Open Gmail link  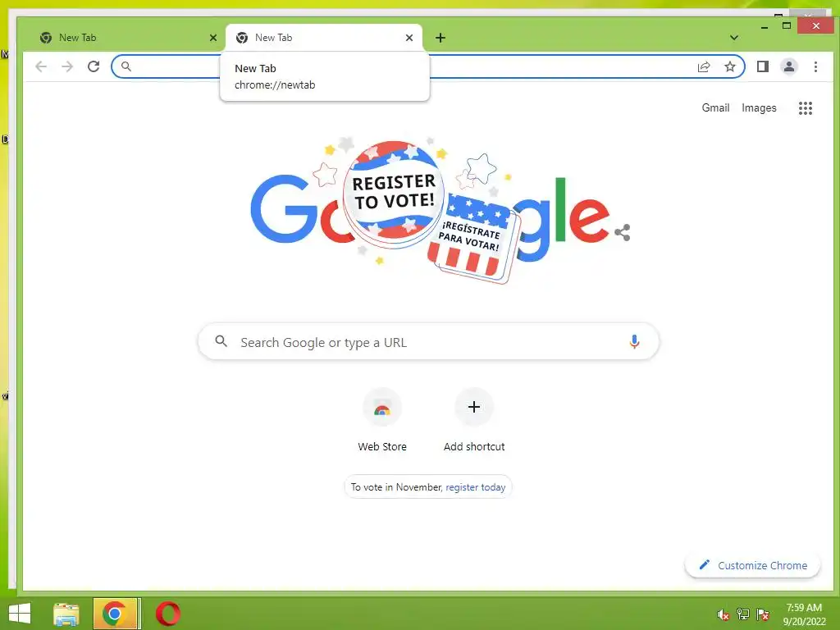[715, 107]
